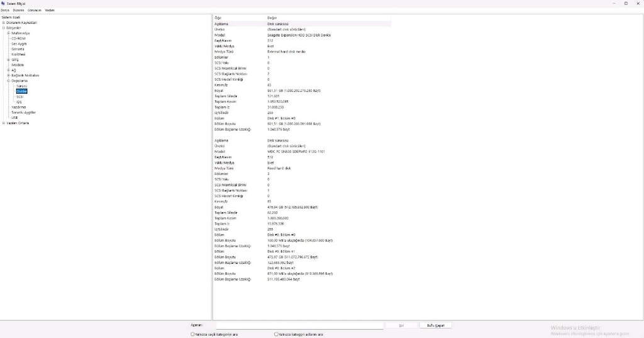Select the highlighted Diskler item
The width and height of the screenshot is (644, 338).
22,91
